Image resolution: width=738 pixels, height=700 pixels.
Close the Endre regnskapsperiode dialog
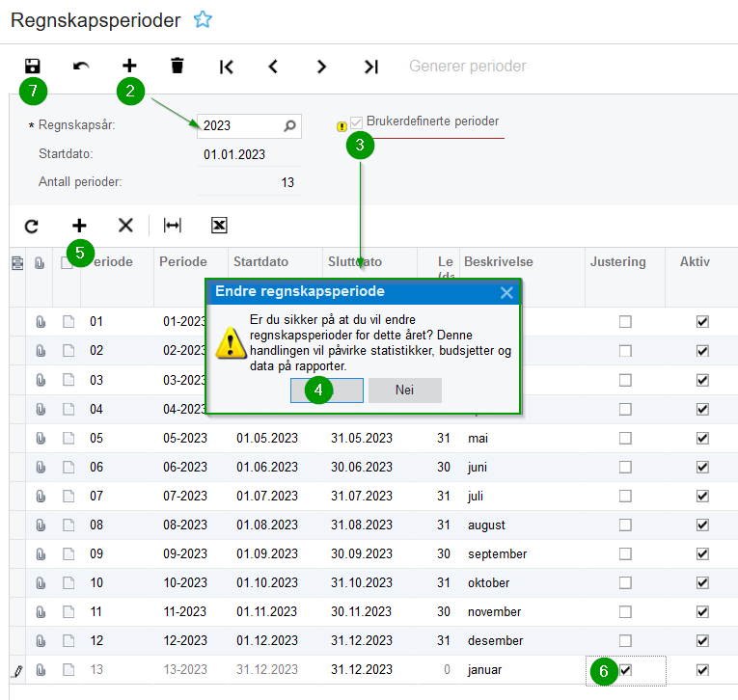tap(506, 292)
